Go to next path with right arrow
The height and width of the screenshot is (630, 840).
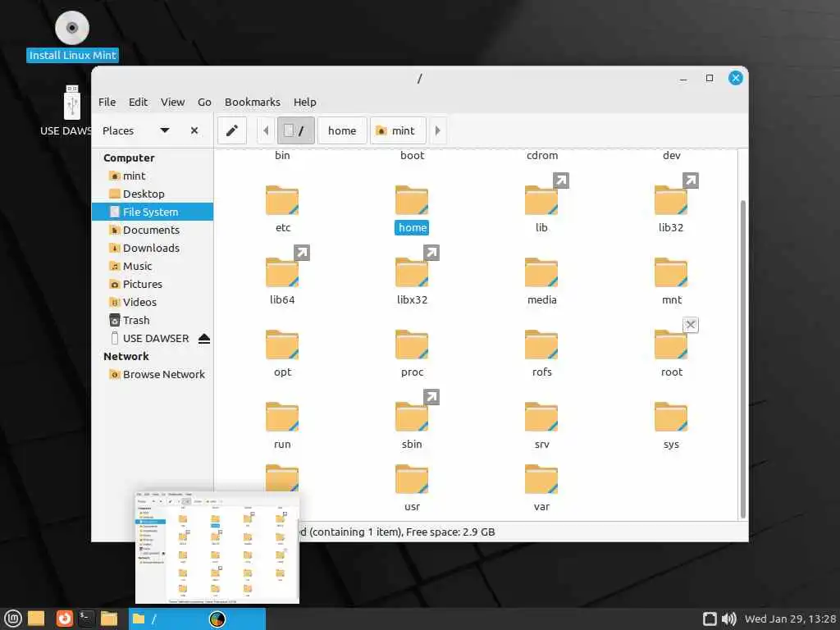(x=437, y=130)
